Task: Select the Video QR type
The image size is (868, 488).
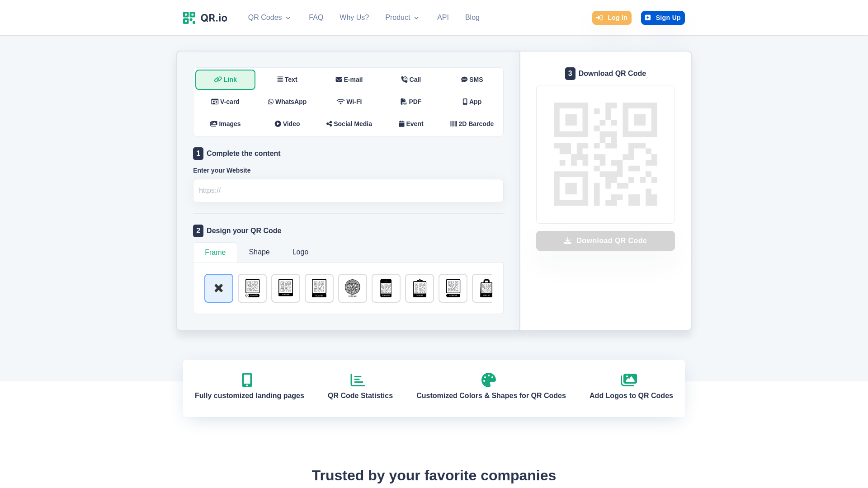Action: click(x=287, y=124)
